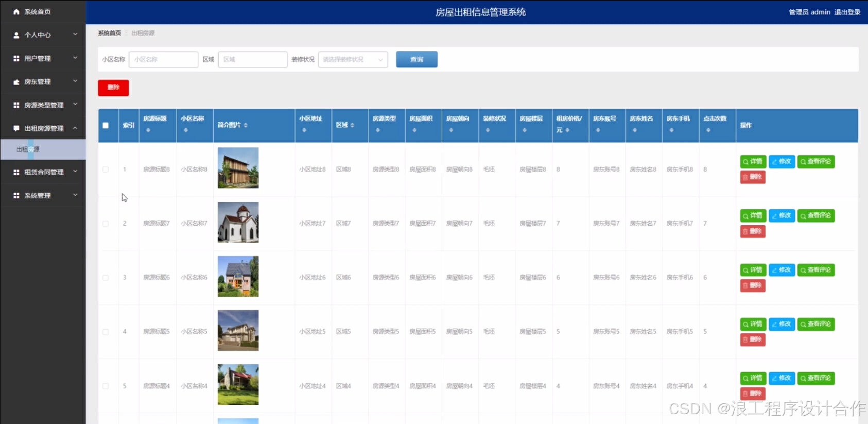Sort by the 小区名称 column arrows

[x=186, y=130]
